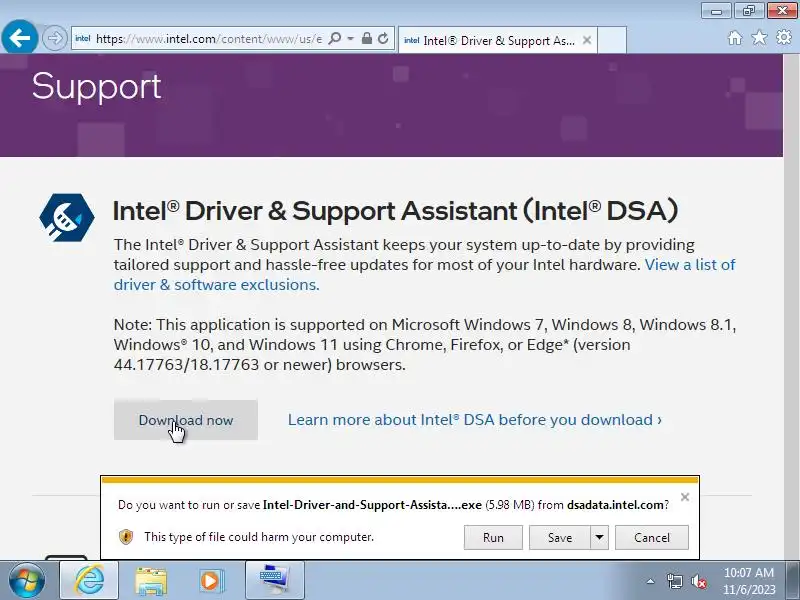The width and height of the screenshot is (800, 600).
Task: Open the clock showing 10:07 AM
Action: tap(749, 581)
